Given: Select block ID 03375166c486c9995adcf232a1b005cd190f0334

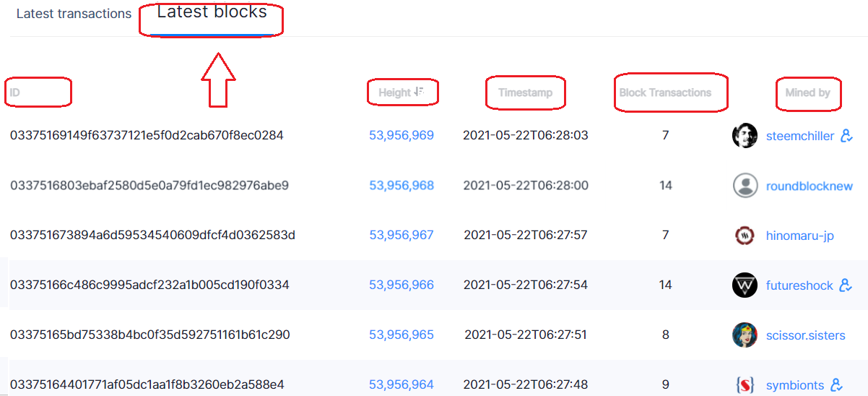Looking at the screenshot, I should 149,285.
